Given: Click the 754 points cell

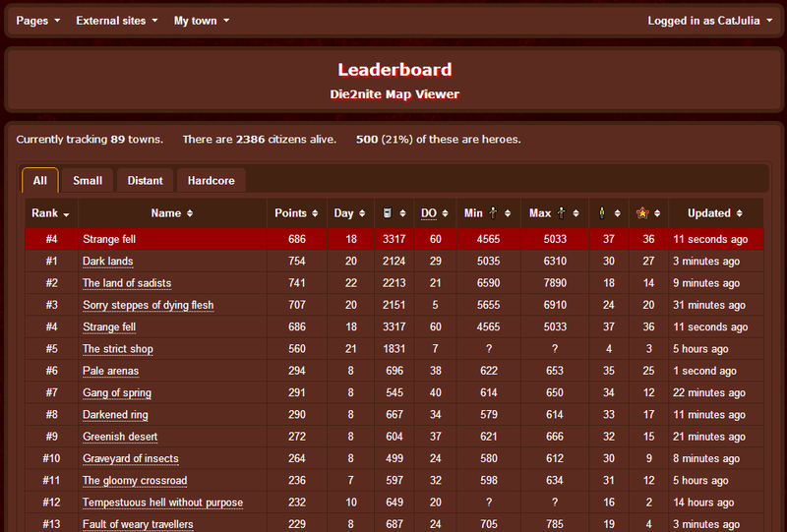Looking at the screenshot, I should 297,262.
